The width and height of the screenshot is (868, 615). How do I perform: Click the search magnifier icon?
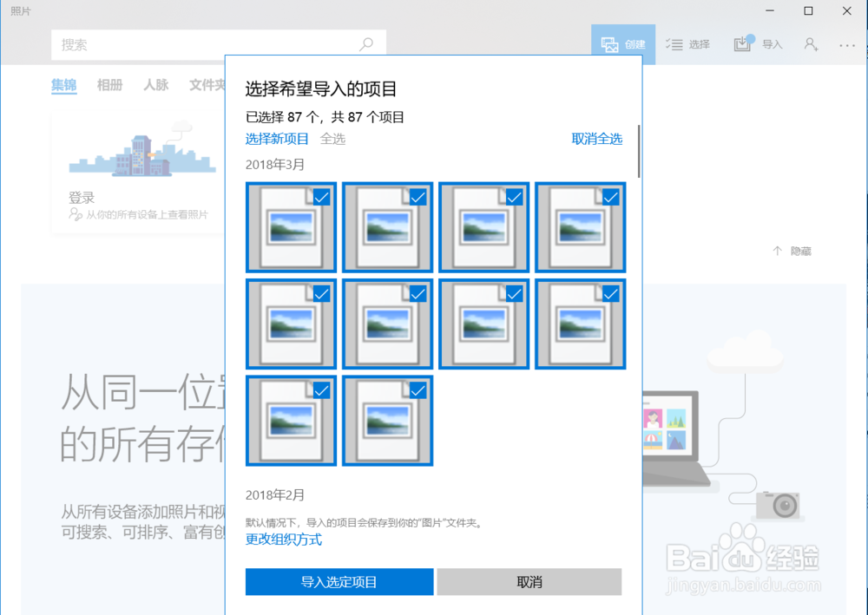366,44
